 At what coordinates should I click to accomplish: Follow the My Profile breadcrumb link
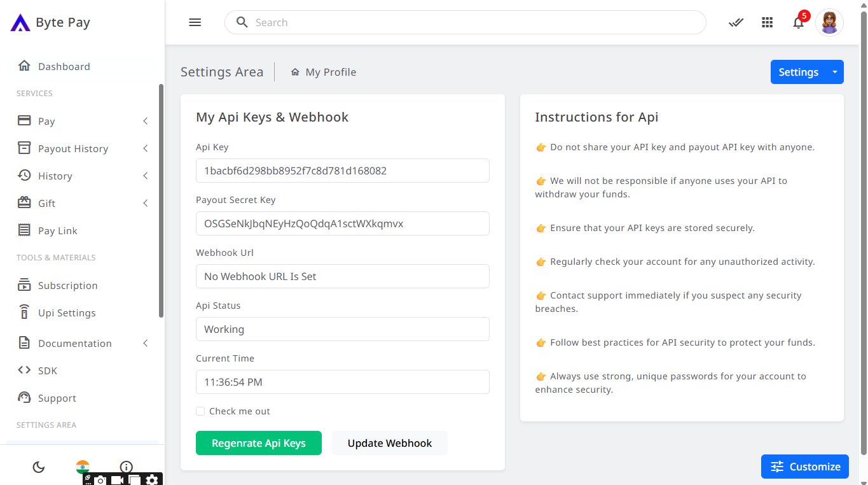[331, 72]
